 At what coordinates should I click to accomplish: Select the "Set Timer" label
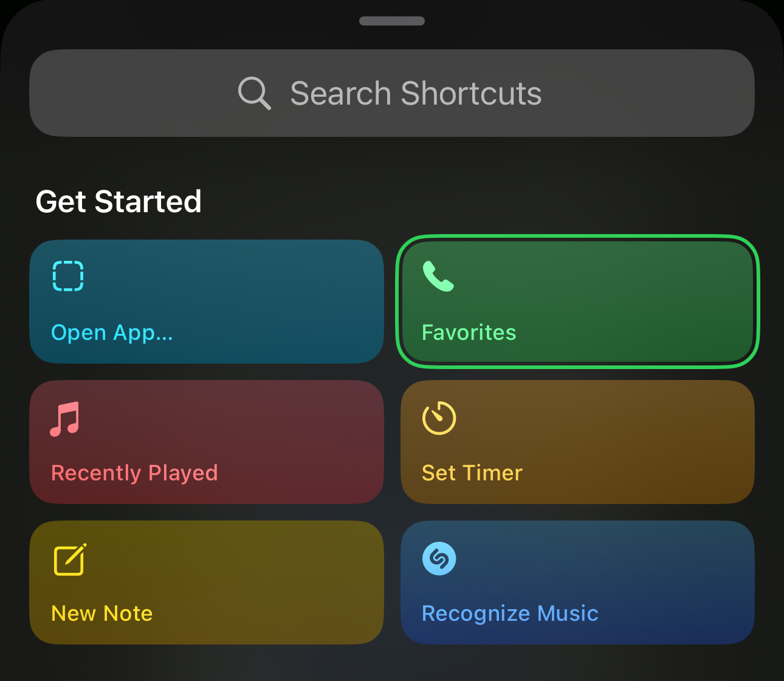coord(472,473)
